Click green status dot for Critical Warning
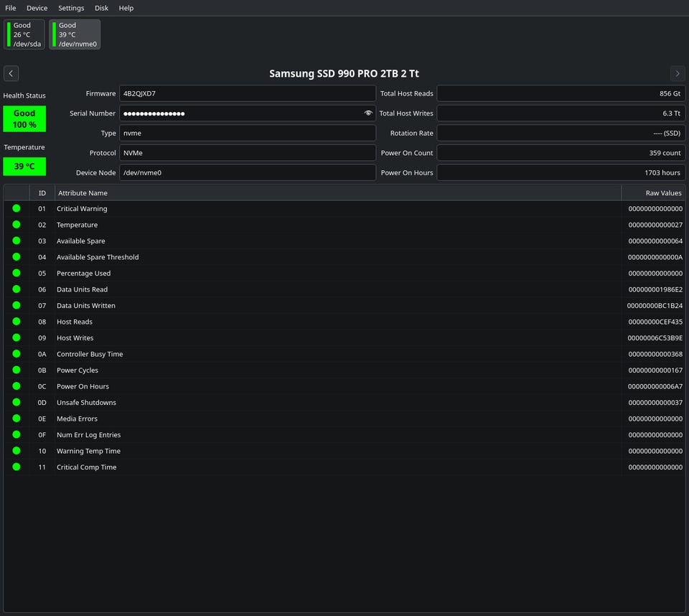Screen dimensions: 689x616 pos(17,208)
